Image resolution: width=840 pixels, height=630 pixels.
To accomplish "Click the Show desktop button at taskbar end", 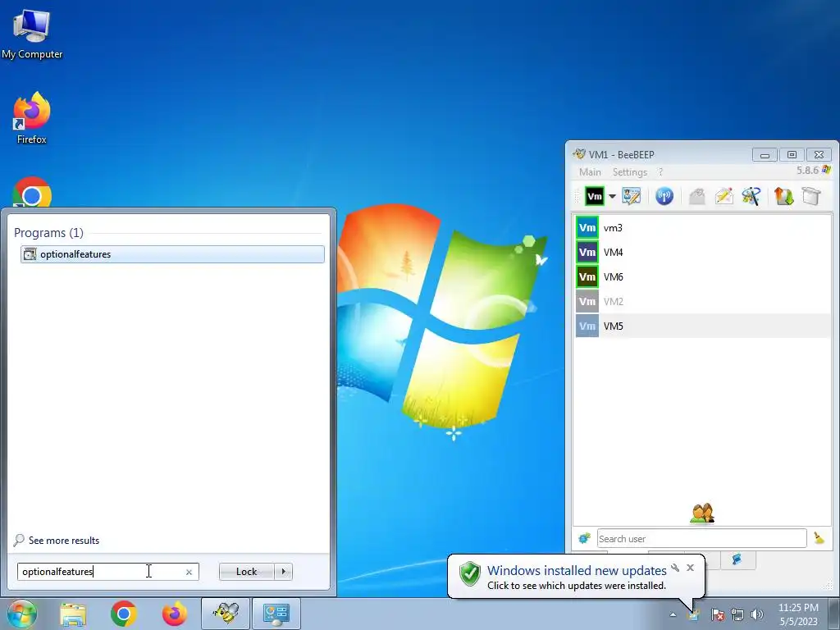I will (835, 614).
